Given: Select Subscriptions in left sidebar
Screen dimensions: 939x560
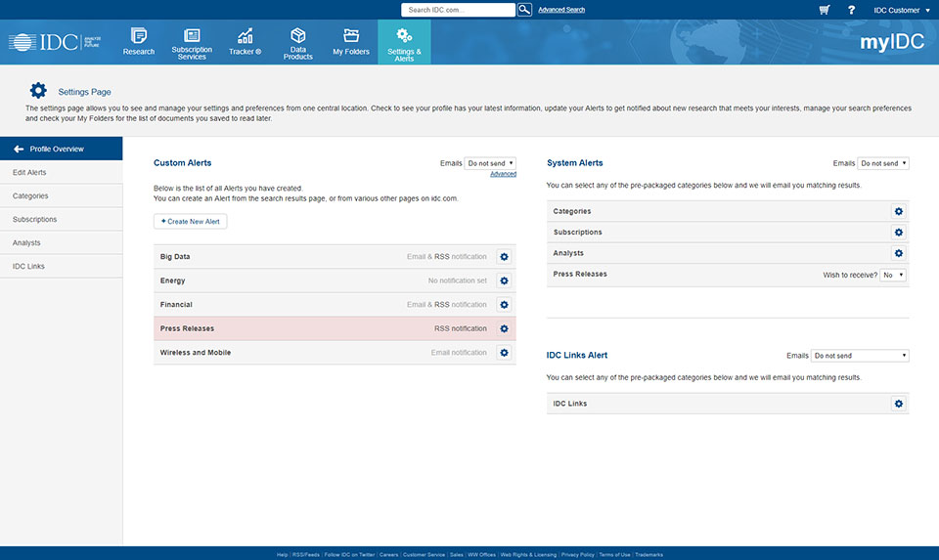Looking at the screenshot, I should (61, 219).
